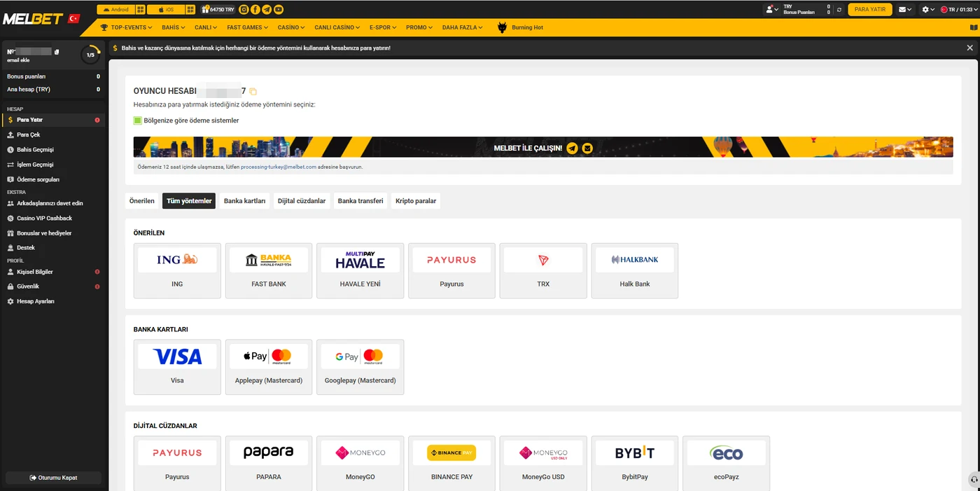
Task: Open the Telegram icon in top bar
Action: (267, 10)
